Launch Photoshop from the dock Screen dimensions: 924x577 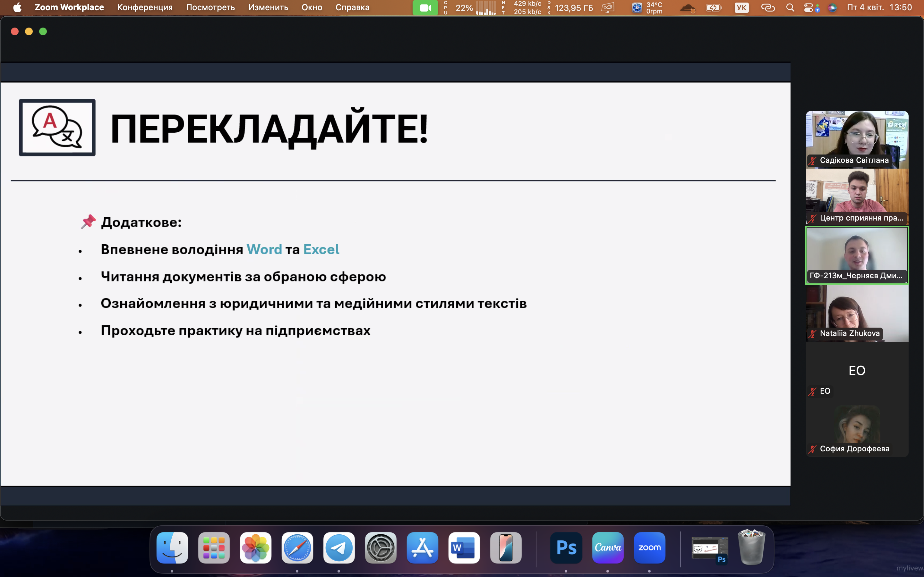[x=566, y=548]
